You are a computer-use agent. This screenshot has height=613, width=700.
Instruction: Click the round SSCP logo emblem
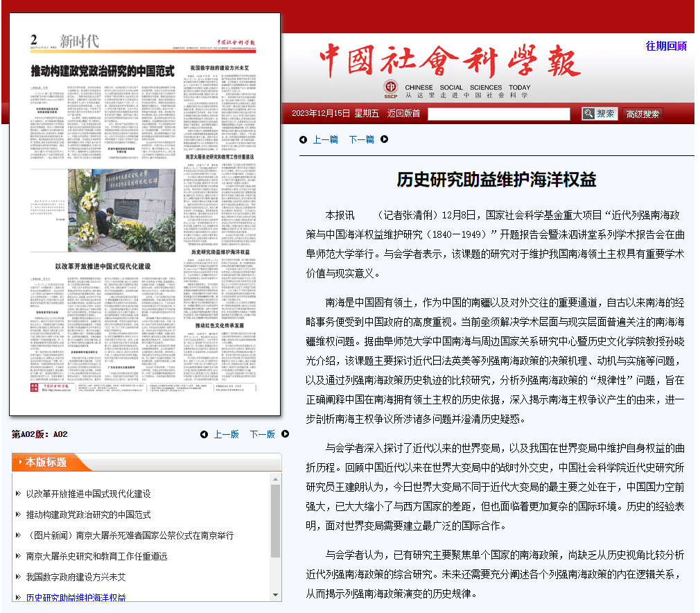click(x=392, y=88)
